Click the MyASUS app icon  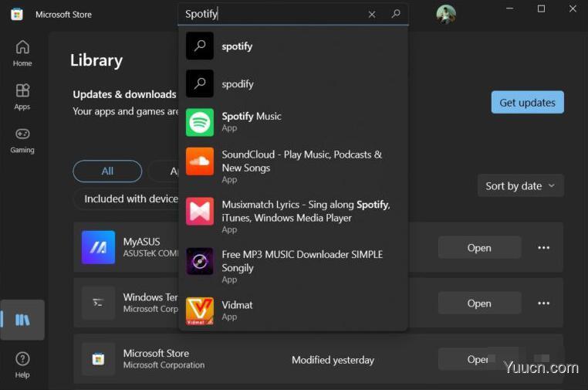(x=98, y=247)
